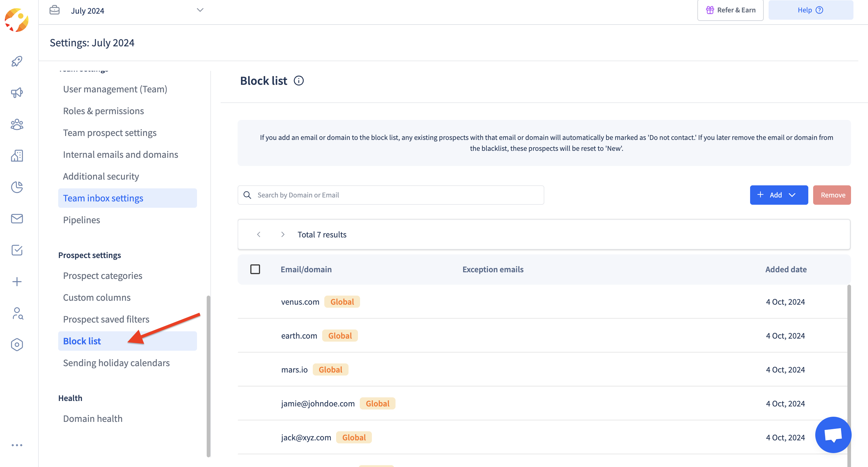Click the Remove button

click(x=832, y=195)
